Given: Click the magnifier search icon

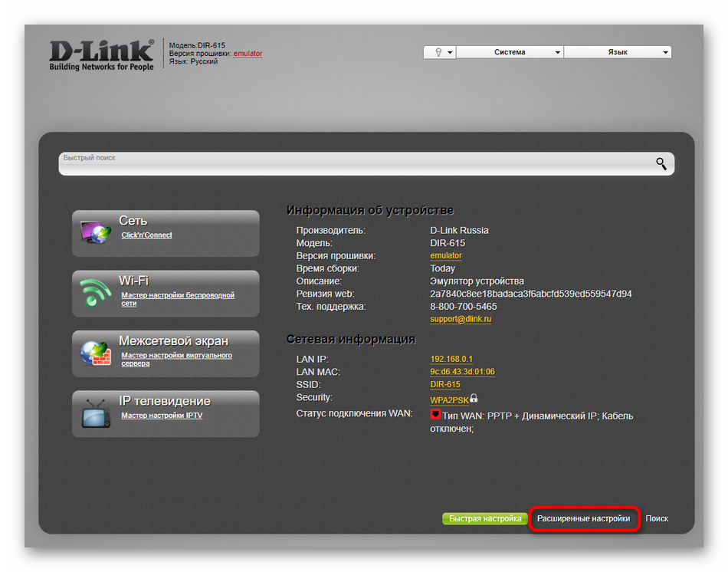Looking at the screenshot, I should pos(661,163).
